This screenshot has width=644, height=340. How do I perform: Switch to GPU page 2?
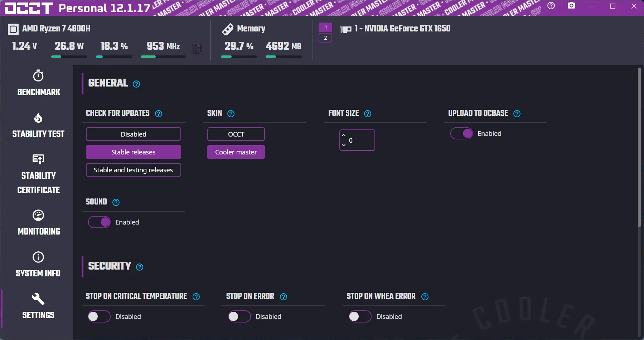click(325, 38)
